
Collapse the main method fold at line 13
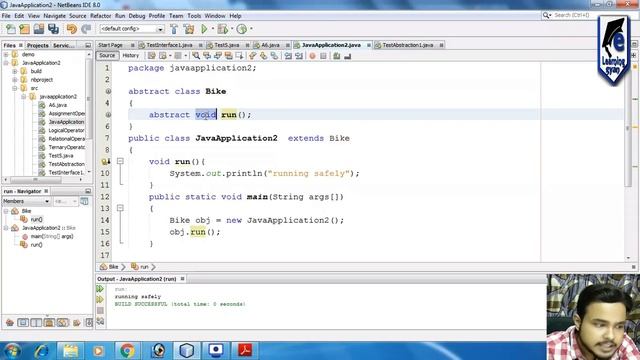[x=120, y=208]
